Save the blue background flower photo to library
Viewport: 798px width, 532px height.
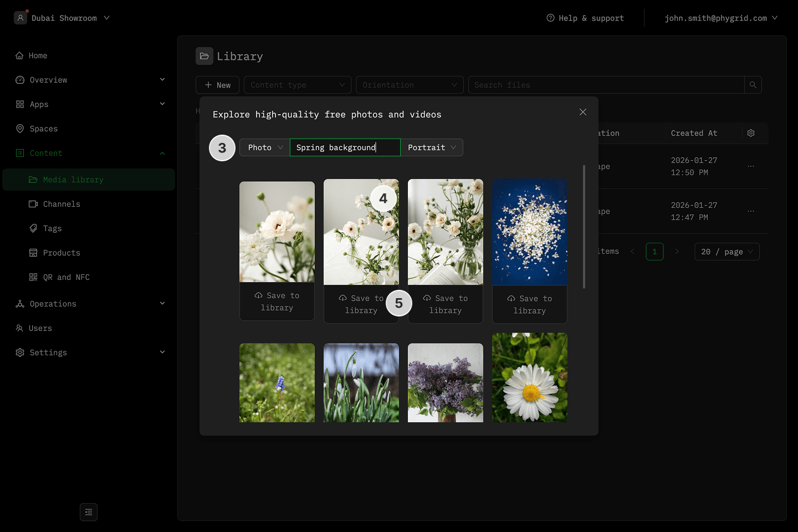point(529,304)
